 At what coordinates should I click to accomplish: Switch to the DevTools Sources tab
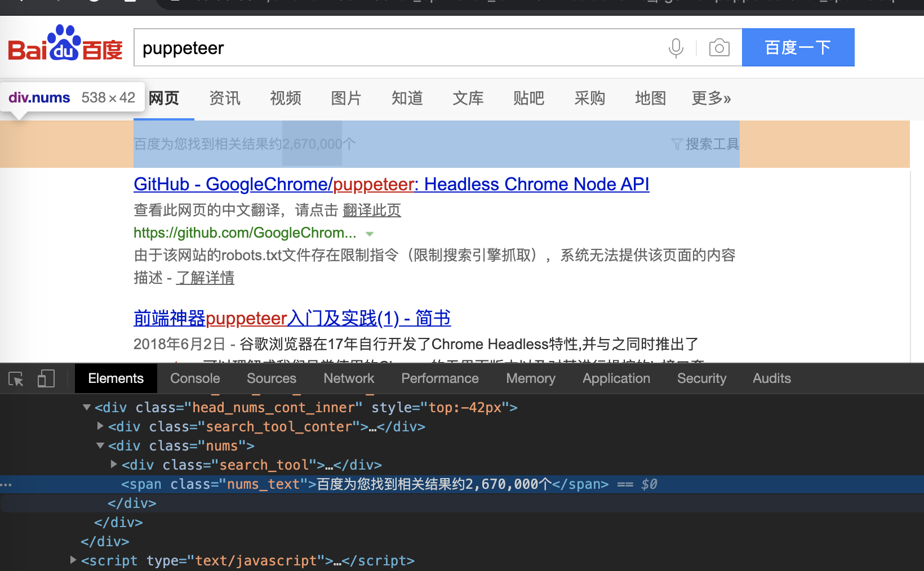point(272,378)
